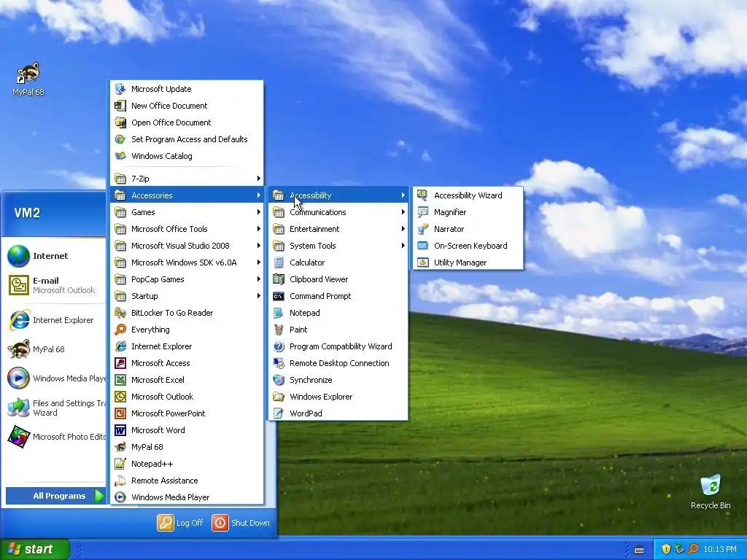Click the Everything magnifier tray icon
This screenshot has width=747, height=560.
click(x=693, y=549)
